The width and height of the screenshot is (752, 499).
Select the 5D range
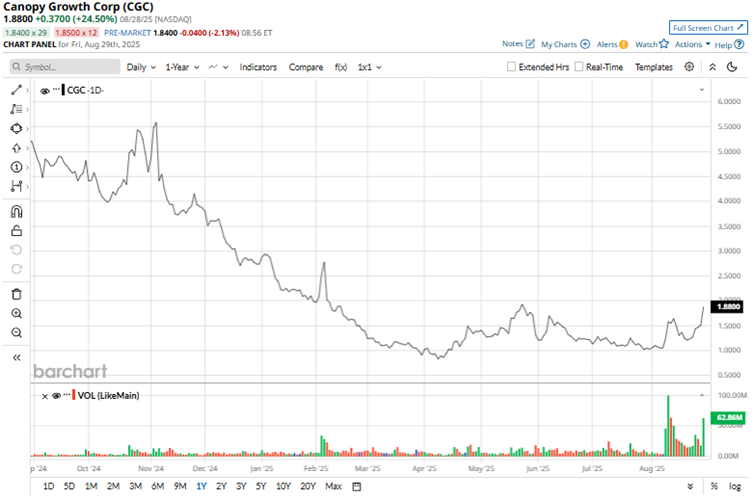[x=69, y=487]
